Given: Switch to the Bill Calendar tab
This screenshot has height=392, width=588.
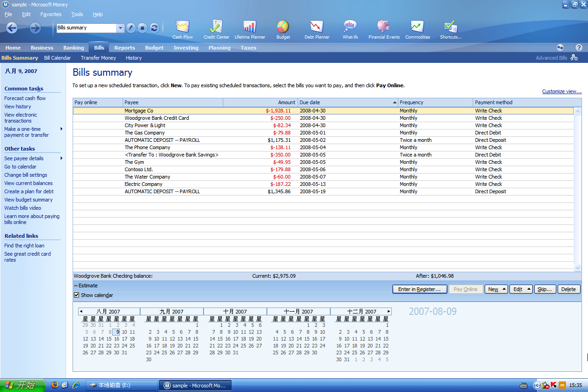Looking at the screenshot, I should 57,58.
